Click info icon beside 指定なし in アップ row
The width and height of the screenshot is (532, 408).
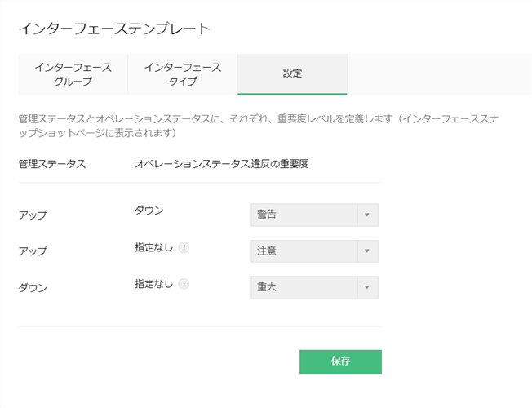(x=184, y=247)
